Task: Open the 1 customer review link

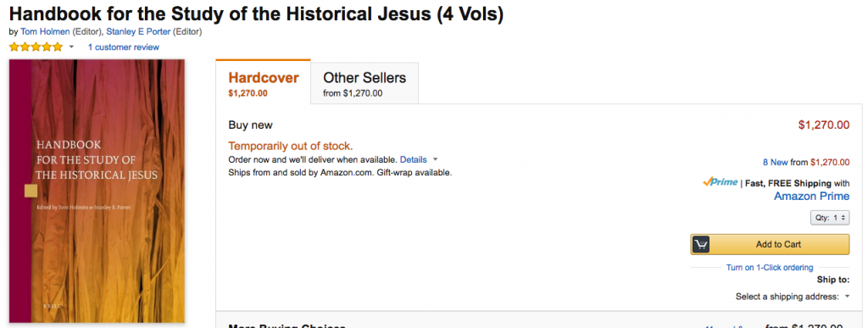Action: [x=124, y=47]
